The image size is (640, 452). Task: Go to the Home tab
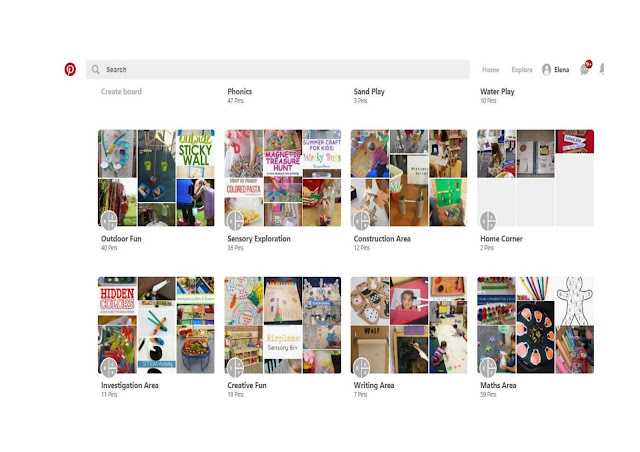(x=490, y=70)
